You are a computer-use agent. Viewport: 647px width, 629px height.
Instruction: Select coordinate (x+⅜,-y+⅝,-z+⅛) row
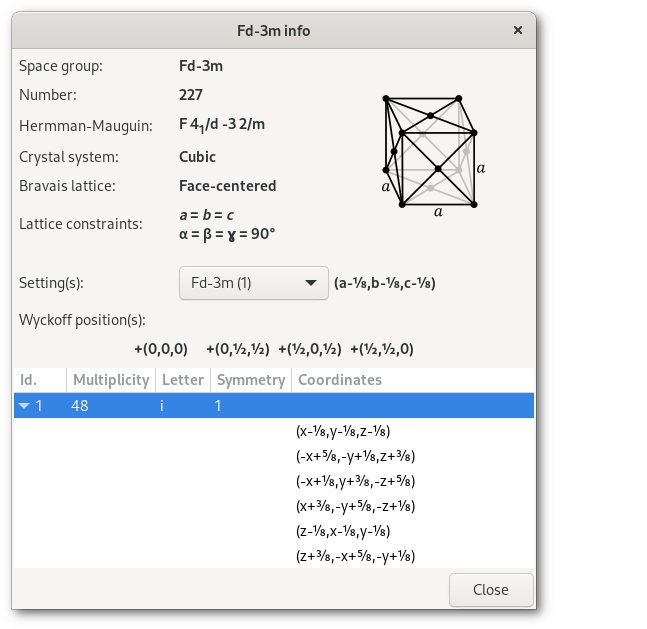(355, 506)
